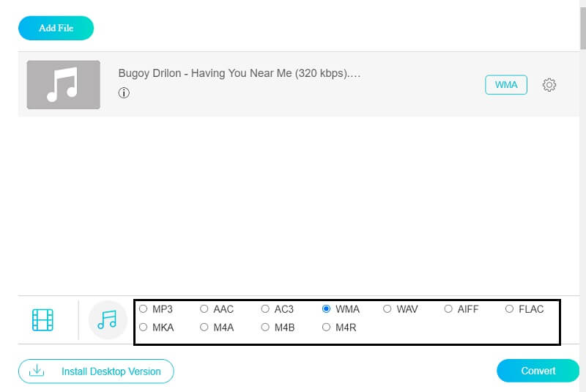Choose the M4A format option
586x392 pixels.
tap(204, 328)
